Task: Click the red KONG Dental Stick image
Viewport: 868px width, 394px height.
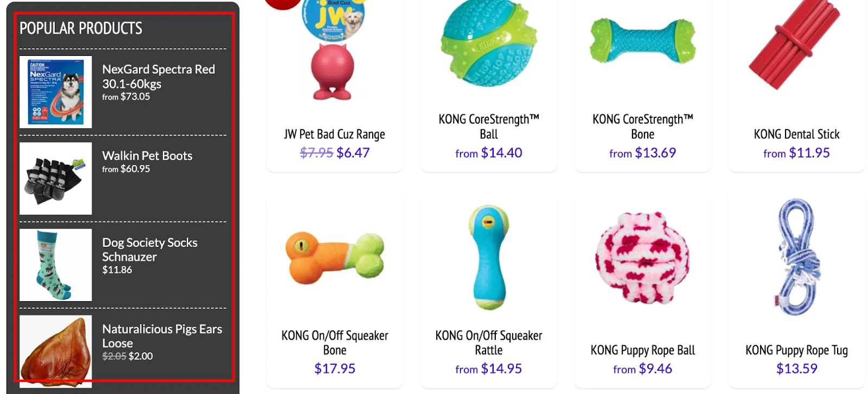Action: pyautogui.click(x=794, y=45)
